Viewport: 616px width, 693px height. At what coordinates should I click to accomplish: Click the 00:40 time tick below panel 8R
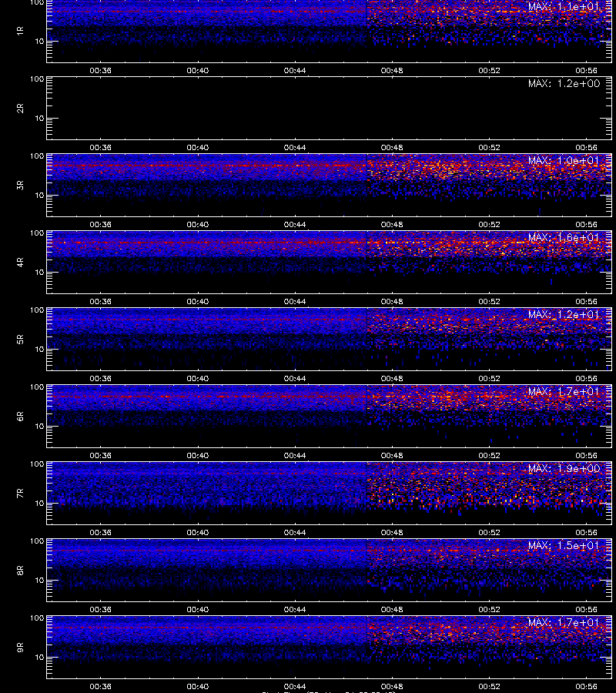point(198,609)
